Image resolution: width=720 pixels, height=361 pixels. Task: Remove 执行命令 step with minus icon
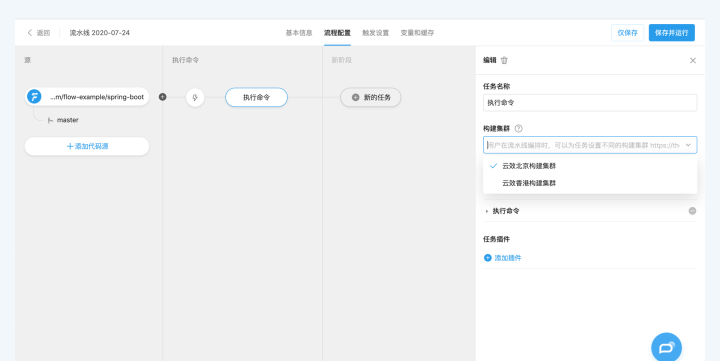point(692,211)
